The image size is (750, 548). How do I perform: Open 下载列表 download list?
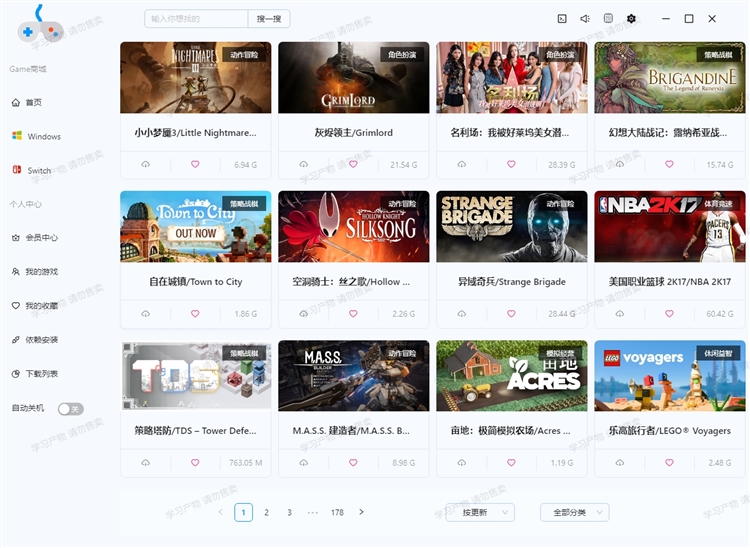34,373
